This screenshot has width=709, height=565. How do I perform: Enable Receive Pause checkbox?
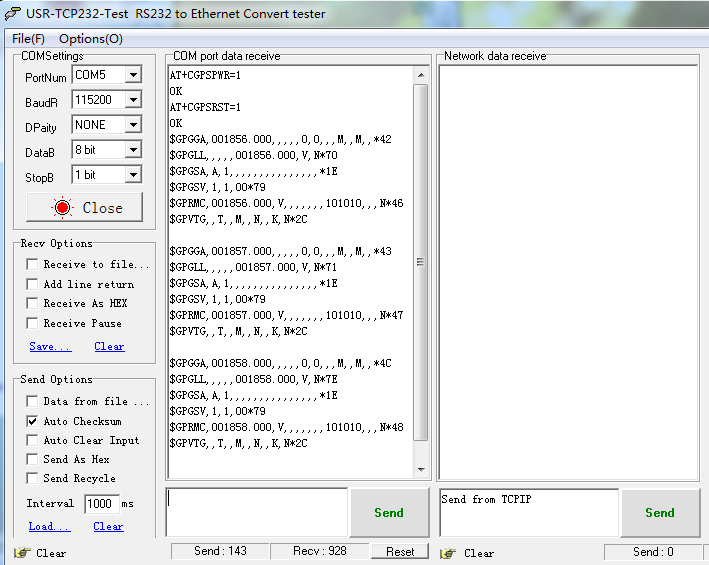[x=32, y=323]
